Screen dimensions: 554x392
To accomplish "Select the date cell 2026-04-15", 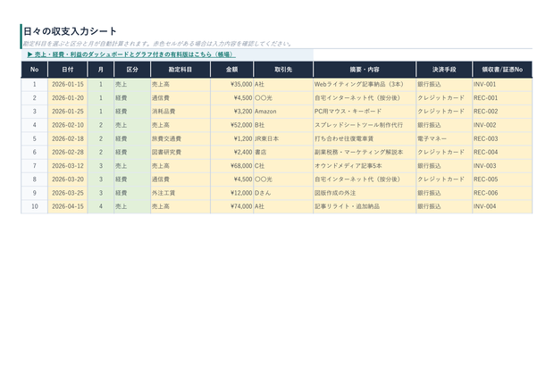I will 68,206.
